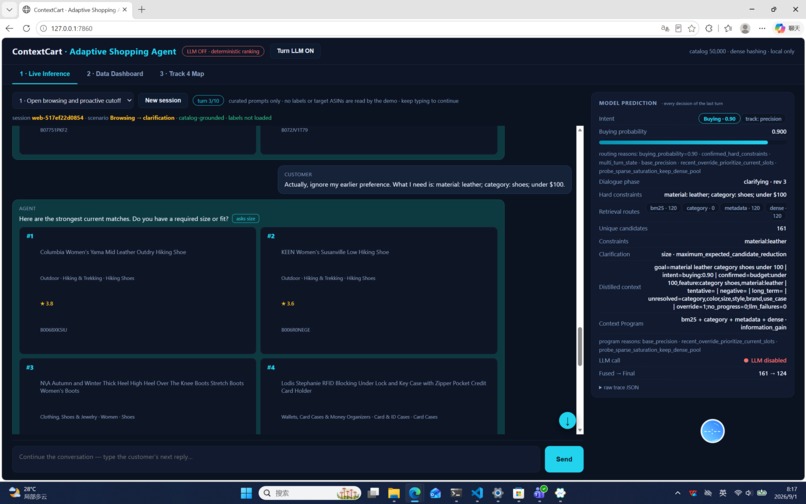Open the terminal app in the taskbar
The image size is (806, 504).
pos(456,493)
